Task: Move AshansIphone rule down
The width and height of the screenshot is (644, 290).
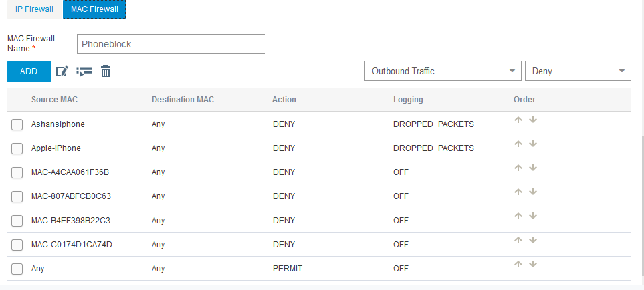Action: [533, 120]
